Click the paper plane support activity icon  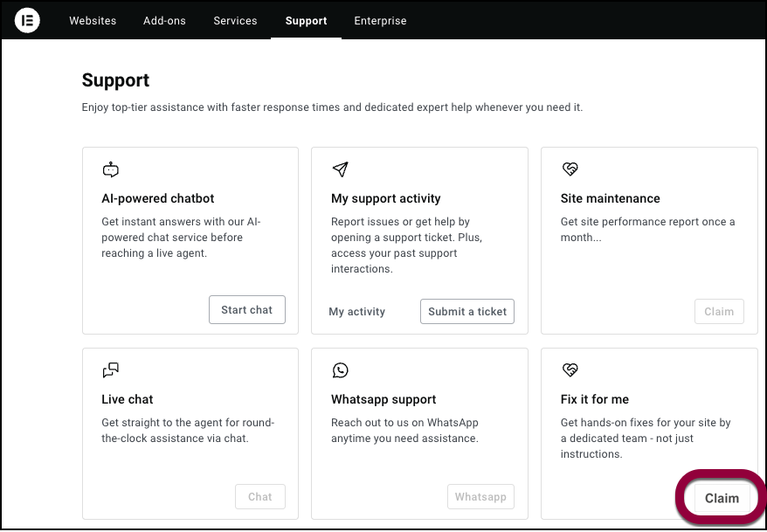(341, 169)
